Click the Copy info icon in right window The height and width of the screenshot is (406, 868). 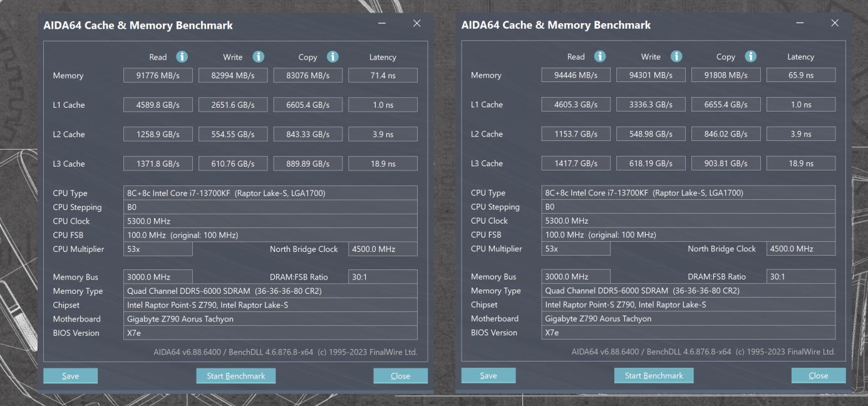point(750,56)
